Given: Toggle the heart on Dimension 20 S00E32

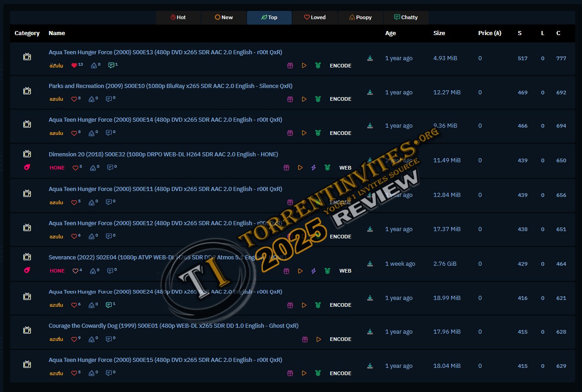Looking at the screenshot, I should point(75,168).
